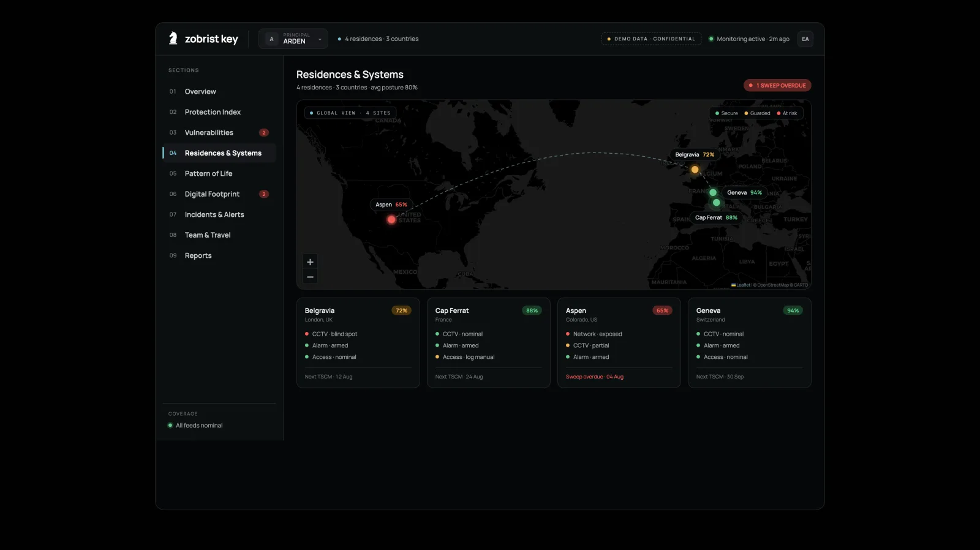Open the Belgravia residence card title

click(x=320, y=311)
